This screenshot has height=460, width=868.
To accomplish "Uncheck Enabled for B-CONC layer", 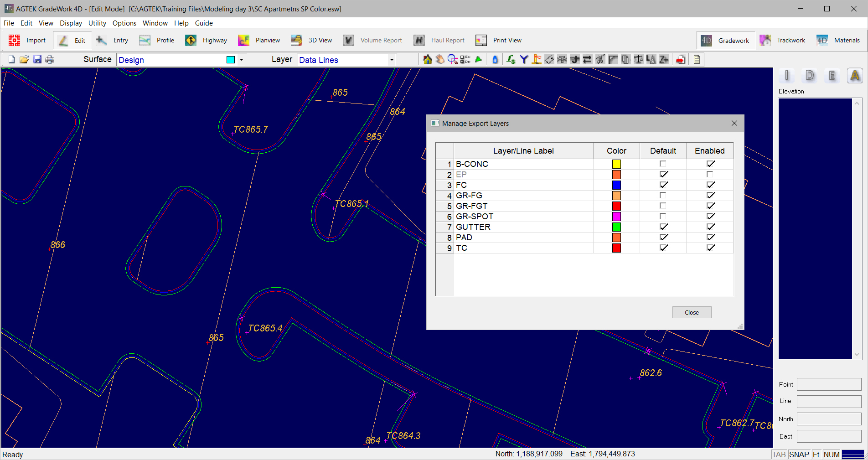I will coord(710,164).
